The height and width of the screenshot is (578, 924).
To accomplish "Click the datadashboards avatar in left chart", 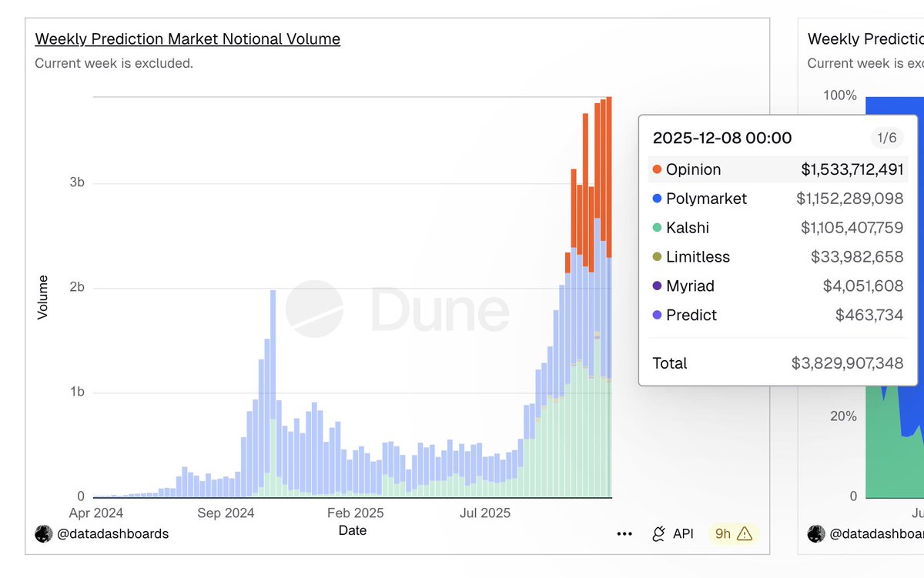I will (44, 533).
